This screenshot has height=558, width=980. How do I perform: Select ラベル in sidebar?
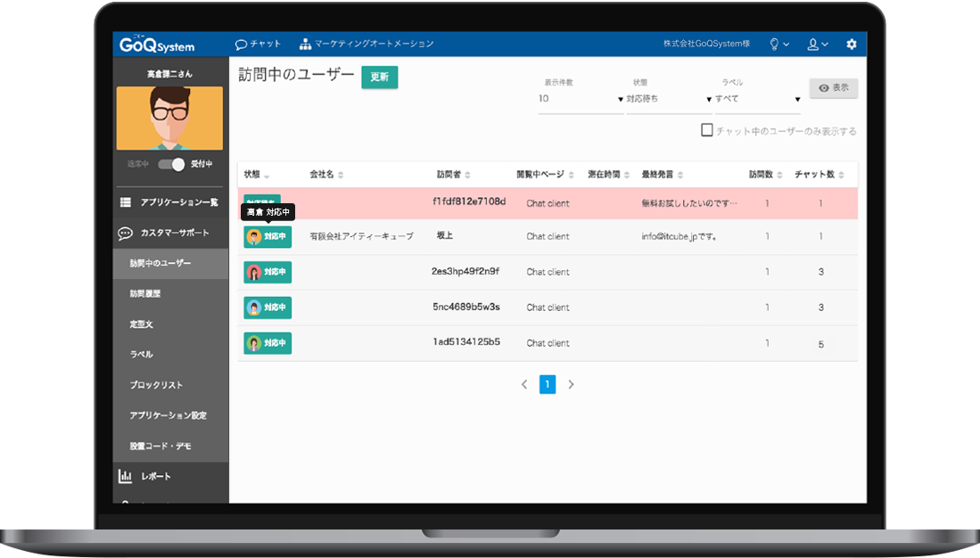tap(141, 354)
